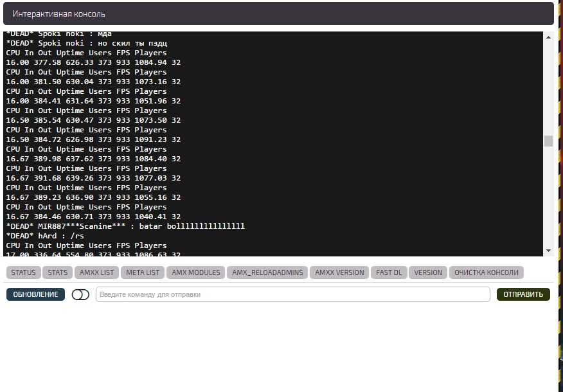The image size is (563, 392).
Task: Run the VERSION quick command
Action: coord(428,272)
